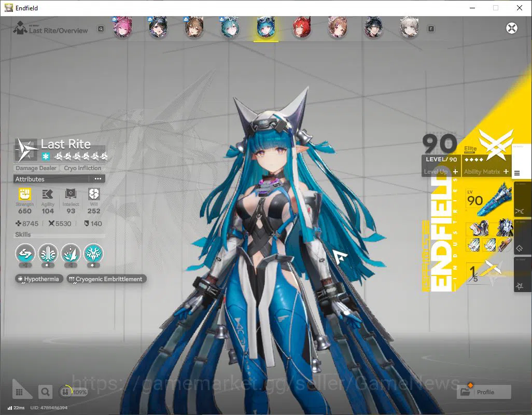The image size is (532, 415).
Task: Click the Damage Dealer tag
Action: point(36,168)
